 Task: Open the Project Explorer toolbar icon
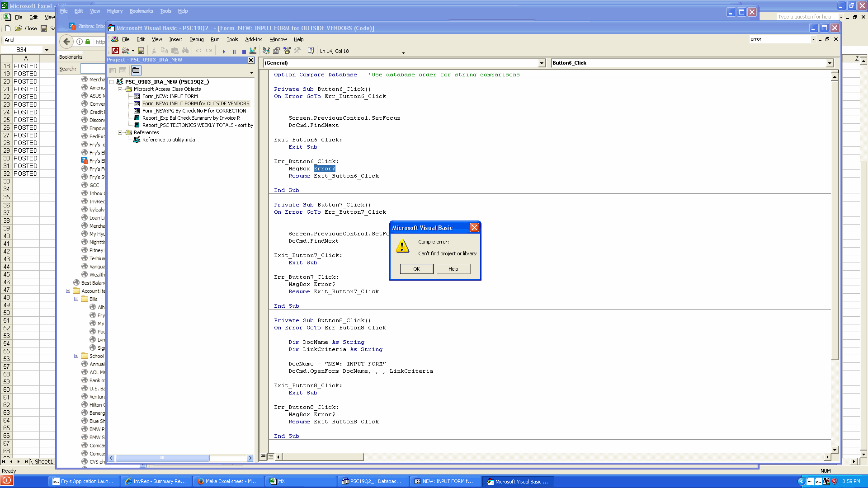coord(266,51)
